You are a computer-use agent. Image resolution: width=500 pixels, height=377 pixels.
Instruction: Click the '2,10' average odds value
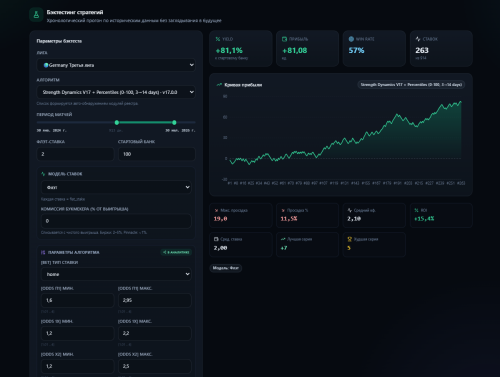coord(354,219)
